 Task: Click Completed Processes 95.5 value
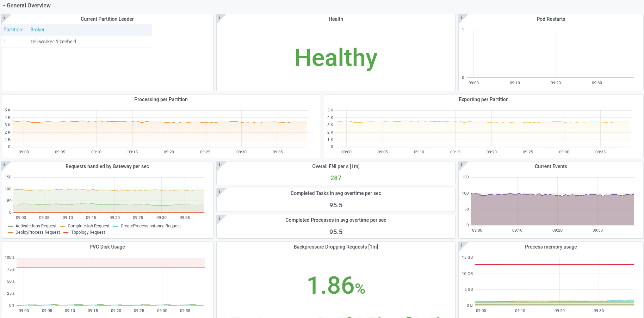336,232
